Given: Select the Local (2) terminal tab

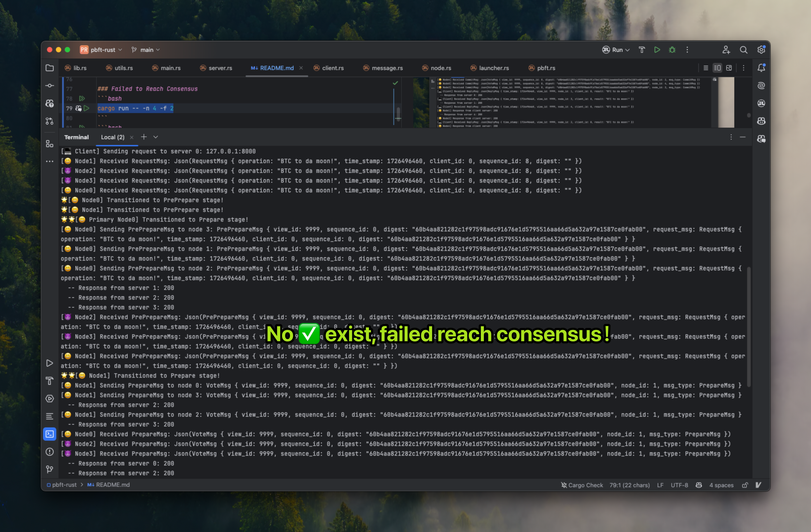Looking at the screenshot, I should tap(112, 137).
